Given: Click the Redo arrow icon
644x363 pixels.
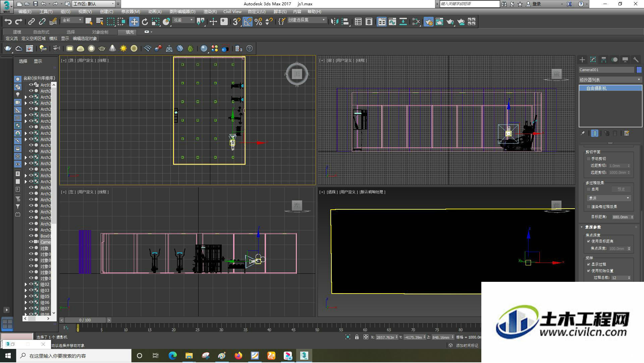Looking at the screenshot, I should coord(19,22).
